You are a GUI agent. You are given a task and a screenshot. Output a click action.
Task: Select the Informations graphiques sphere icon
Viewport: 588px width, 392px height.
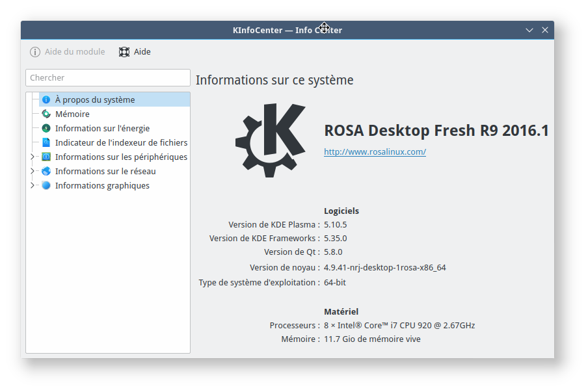coord(46,185)
